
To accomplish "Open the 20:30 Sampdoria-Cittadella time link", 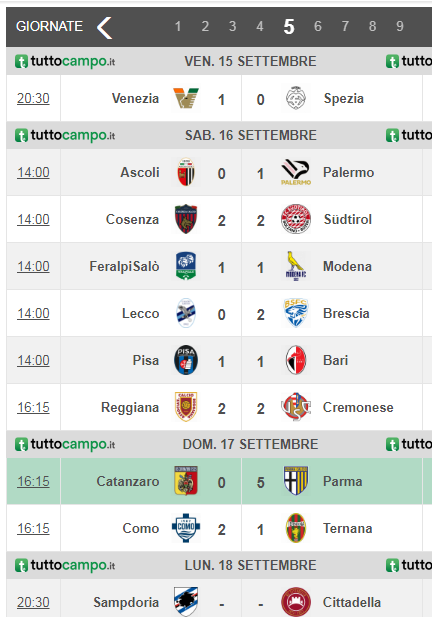I will pos(33,602).
